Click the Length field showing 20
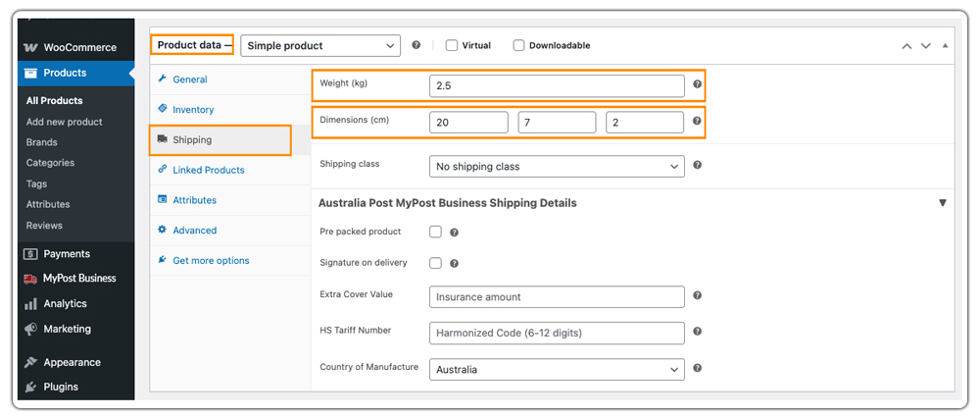 [x=468, y=123]
